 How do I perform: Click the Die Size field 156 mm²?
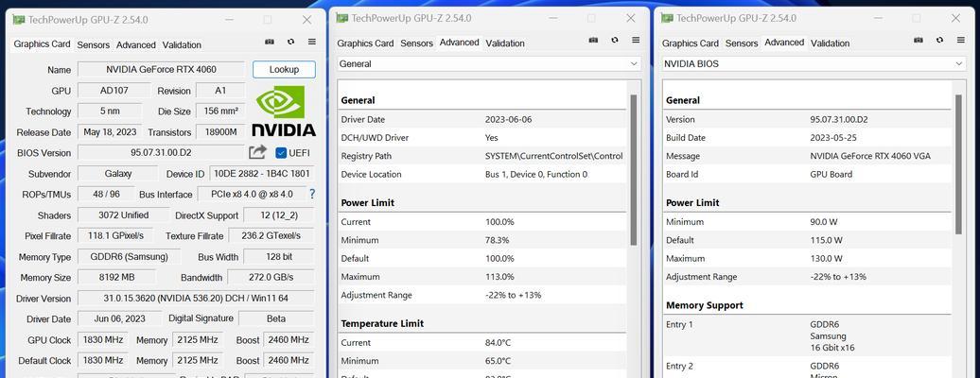[x=220, y=112]
